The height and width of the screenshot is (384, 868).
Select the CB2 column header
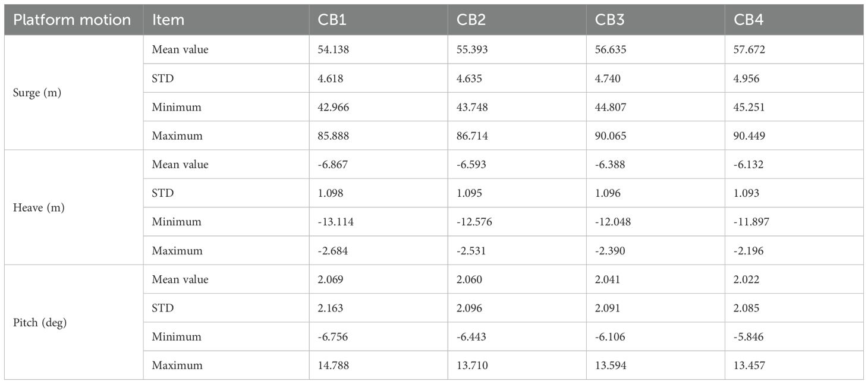pyautogui.click(x=473, y=20)
